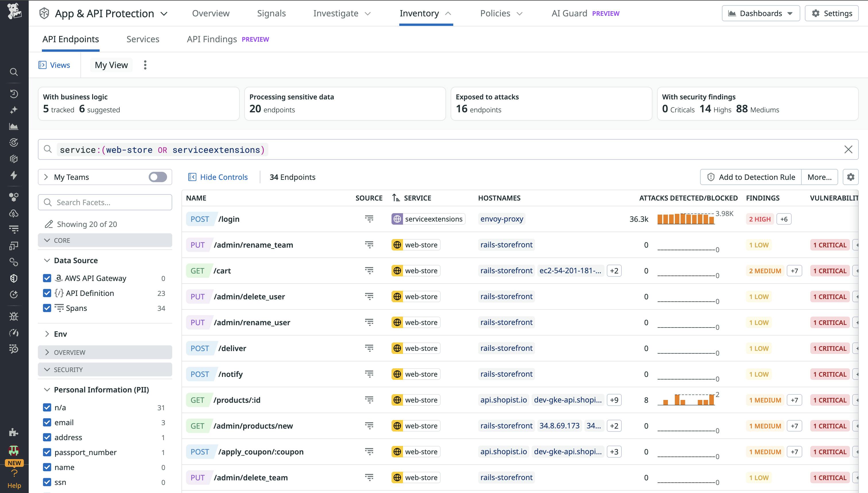Uncheck the email facet under Personal Information
Image resolution: width=868 pixels, height=493 pixels.
click(47, 422)
